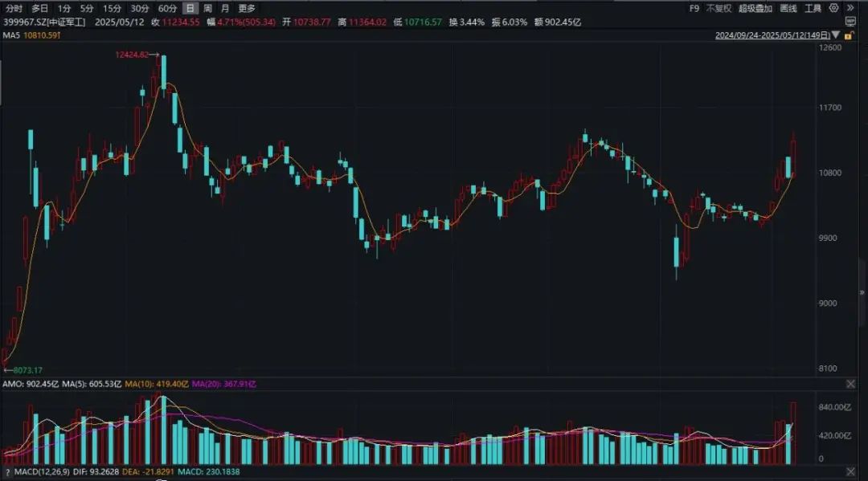
Task: Switch to the 1分 period
Action: click(65, 8)
